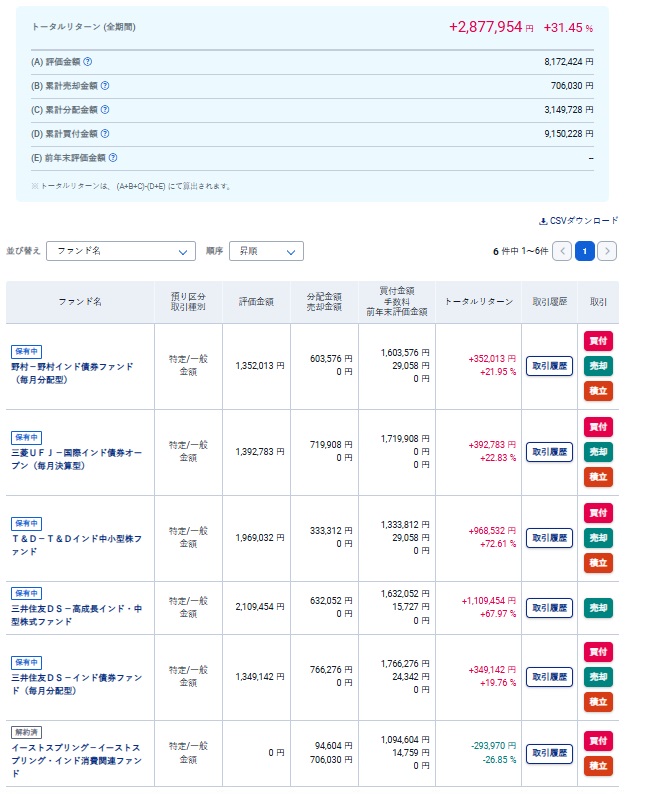Click 積立 for T&Dインド中小型株ファンド

point(598,563)
